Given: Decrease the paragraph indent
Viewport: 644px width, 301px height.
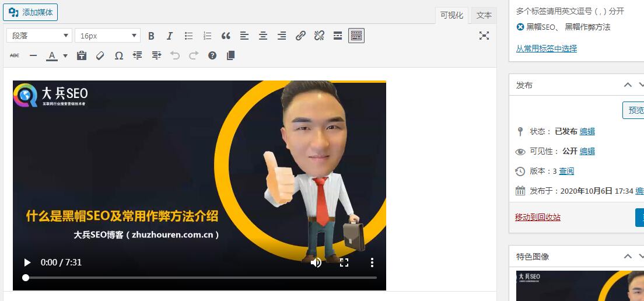Looking at the screenshot, I should pyautogui.click(x=138, y=55).
